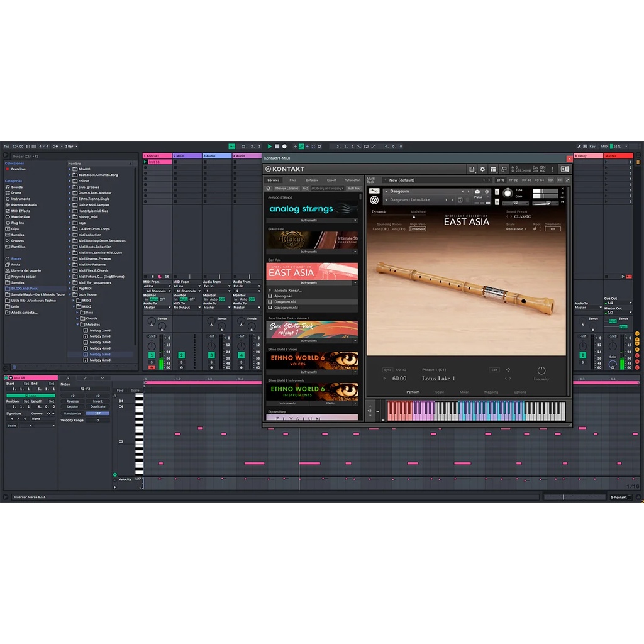The width and height of the screenshot is (644, 644).
Task: Select Favoritos red collection
Action: (16, 169)
